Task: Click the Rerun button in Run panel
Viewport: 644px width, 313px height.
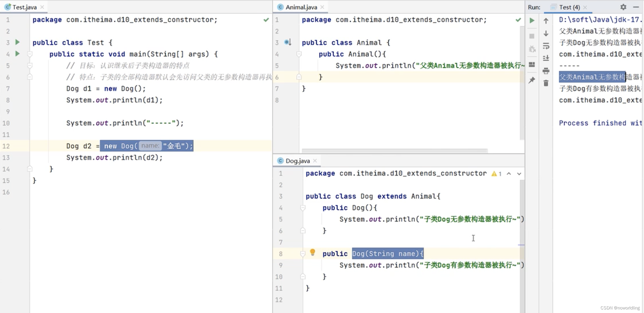Action: click(x=532, y=20)
